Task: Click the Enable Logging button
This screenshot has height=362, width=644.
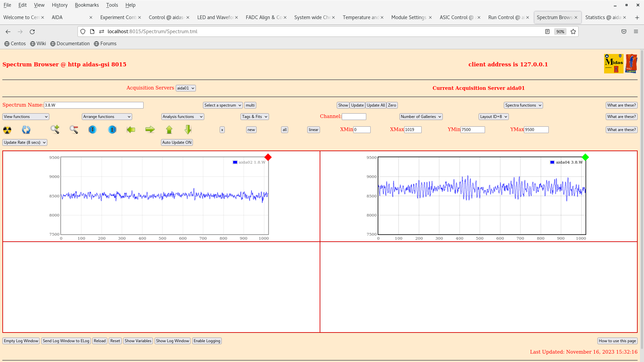Action: 207,341
